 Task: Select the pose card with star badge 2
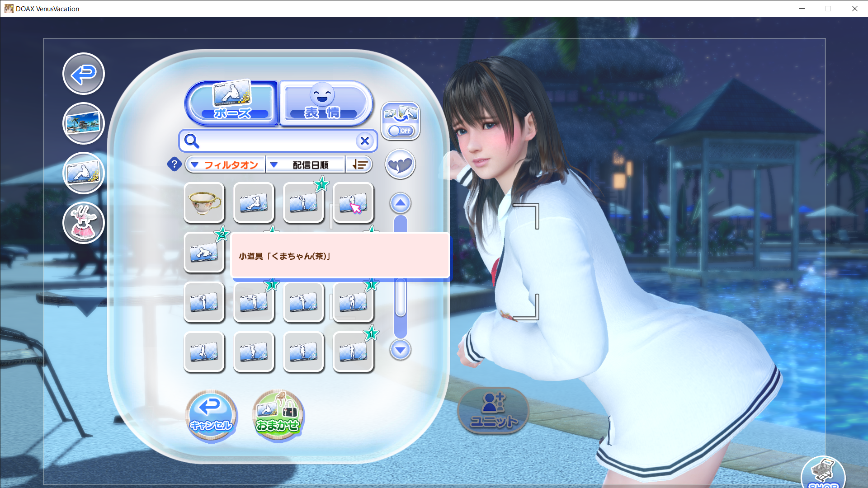(x=204, y=253)
